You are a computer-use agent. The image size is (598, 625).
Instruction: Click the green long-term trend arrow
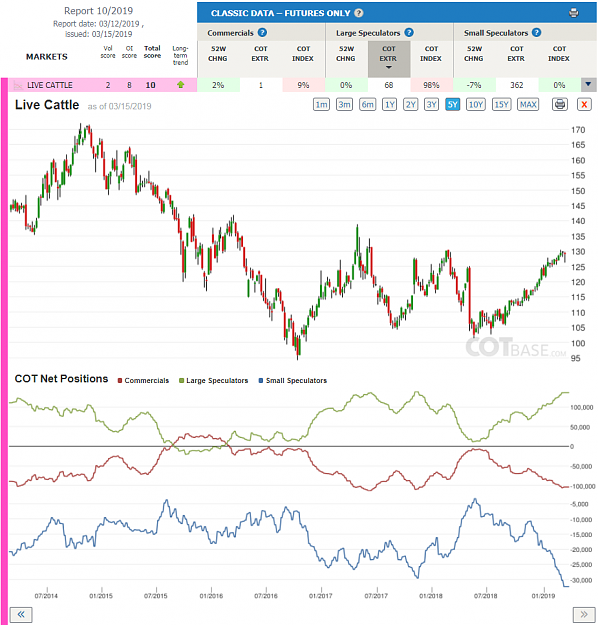tap(181, 85)
